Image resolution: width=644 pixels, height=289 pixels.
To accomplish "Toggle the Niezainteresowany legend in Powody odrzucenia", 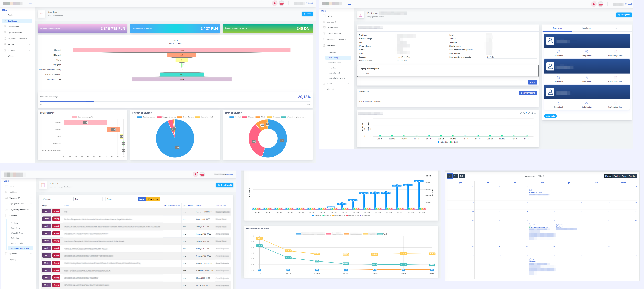I will coord(146,117).
